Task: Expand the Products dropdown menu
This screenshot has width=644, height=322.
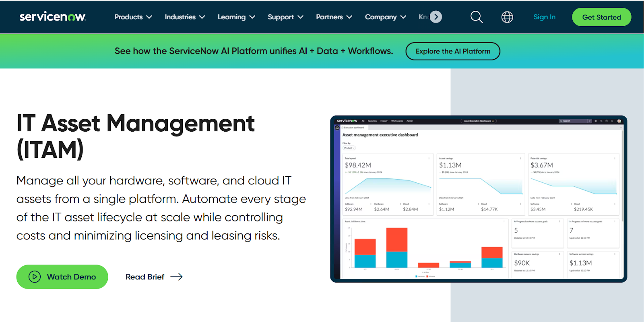Action: (133, 17)
